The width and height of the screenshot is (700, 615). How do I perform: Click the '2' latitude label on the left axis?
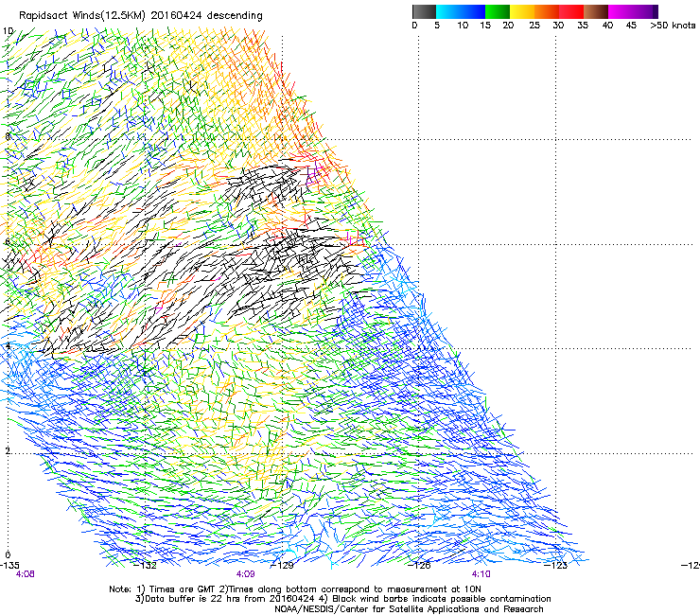tap(8, 450)
